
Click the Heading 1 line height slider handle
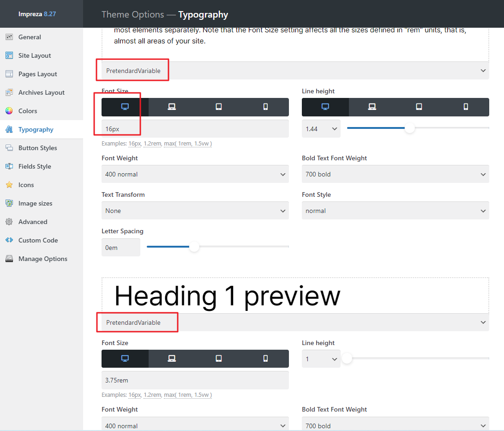click(x=347, y=358)
